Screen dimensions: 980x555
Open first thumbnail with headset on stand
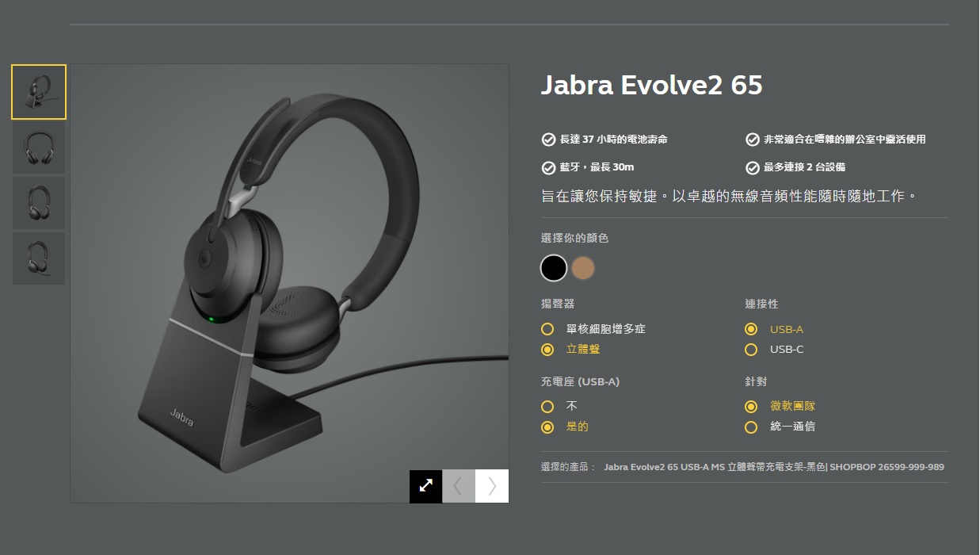tap(39, 92)
